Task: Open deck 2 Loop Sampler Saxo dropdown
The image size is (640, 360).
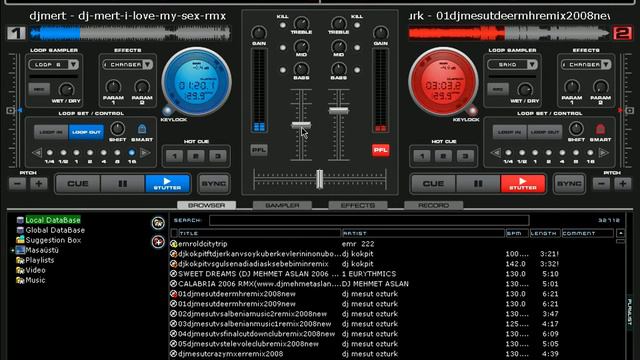Action: (531, 64)
